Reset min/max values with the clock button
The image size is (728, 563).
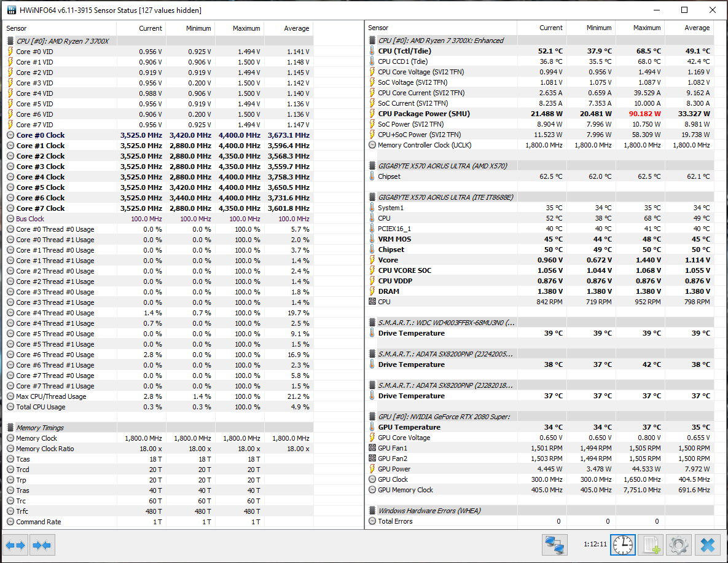pyautogui.click(x=622, y=545)
